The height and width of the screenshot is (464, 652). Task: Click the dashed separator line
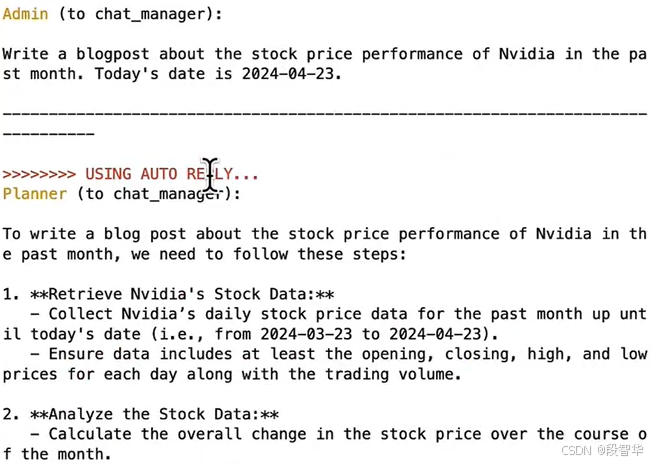(x=325, y=114)
